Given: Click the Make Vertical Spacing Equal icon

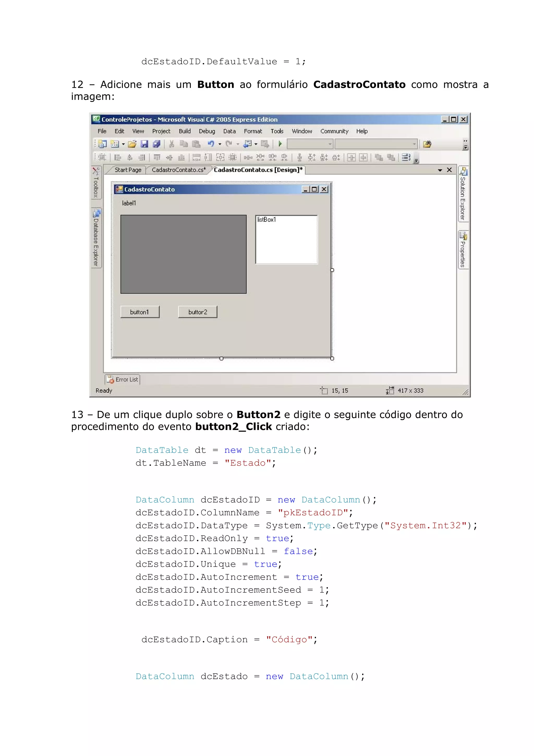Looking at the screenshot, I should 299,157.
